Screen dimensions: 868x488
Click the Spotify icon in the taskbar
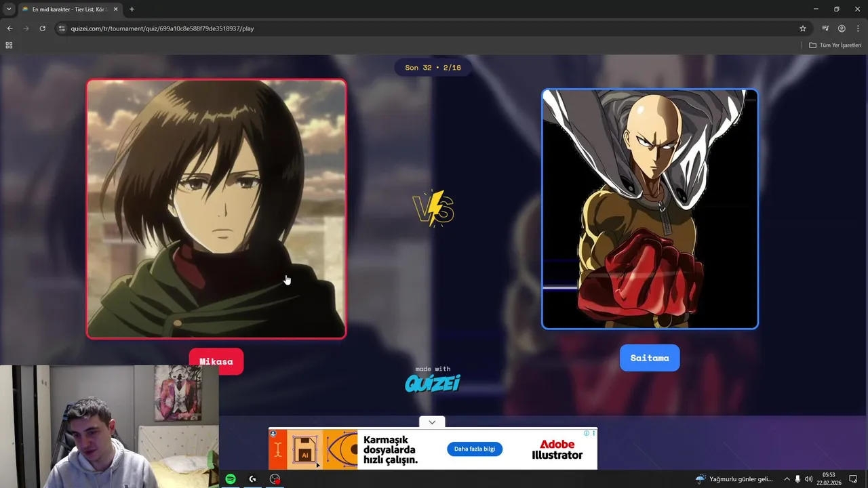pos(231,479)
